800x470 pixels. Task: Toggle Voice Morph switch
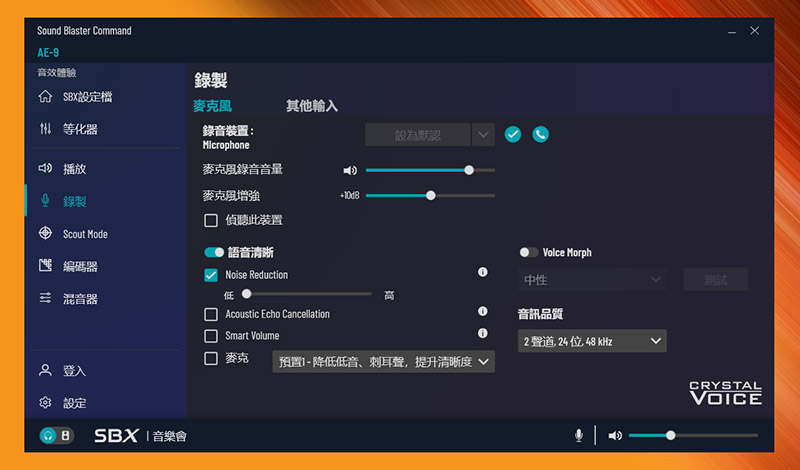(x=529, y=252)
